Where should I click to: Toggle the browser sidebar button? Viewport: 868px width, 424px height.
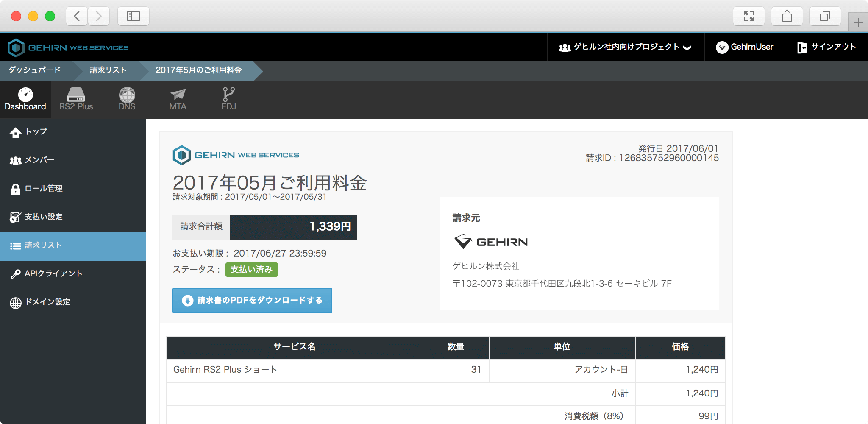[133, 16]
